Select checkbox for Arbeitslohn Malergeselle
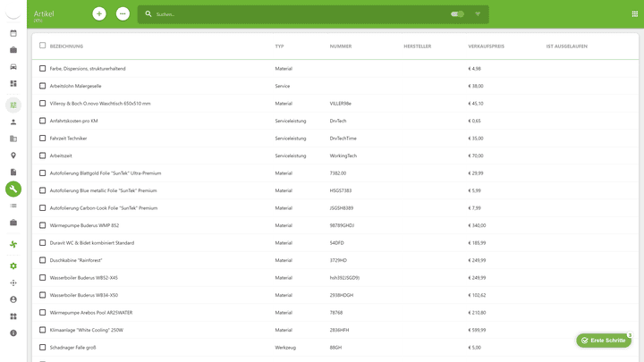644x362 pixels. (x=42, y=86)
